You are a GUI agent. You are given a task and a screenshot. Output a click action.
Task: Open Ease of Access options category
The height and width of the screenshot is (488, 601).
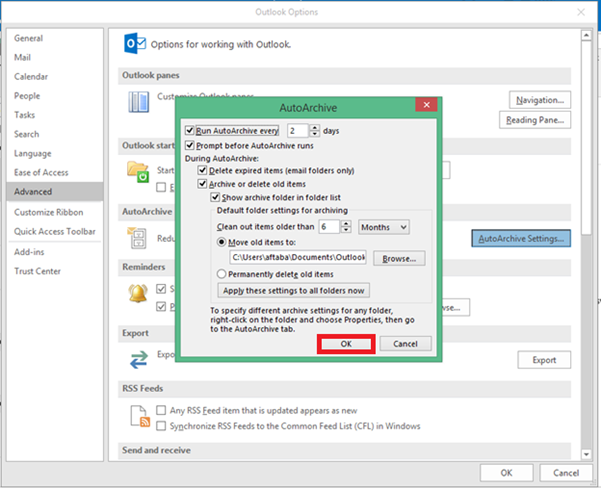(x=54, y=173)
